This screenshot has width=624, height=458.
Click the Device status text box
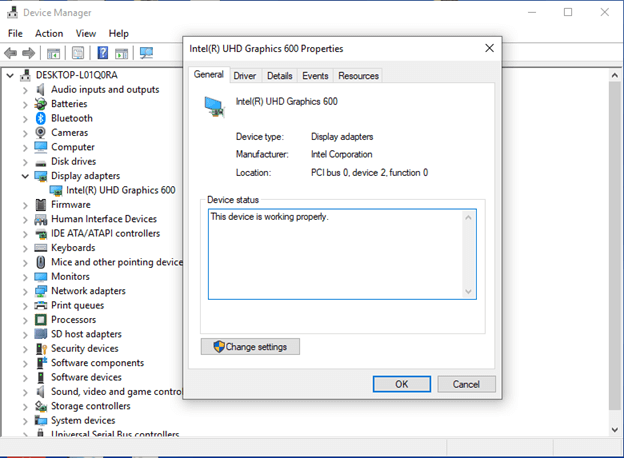pos(342,254)
